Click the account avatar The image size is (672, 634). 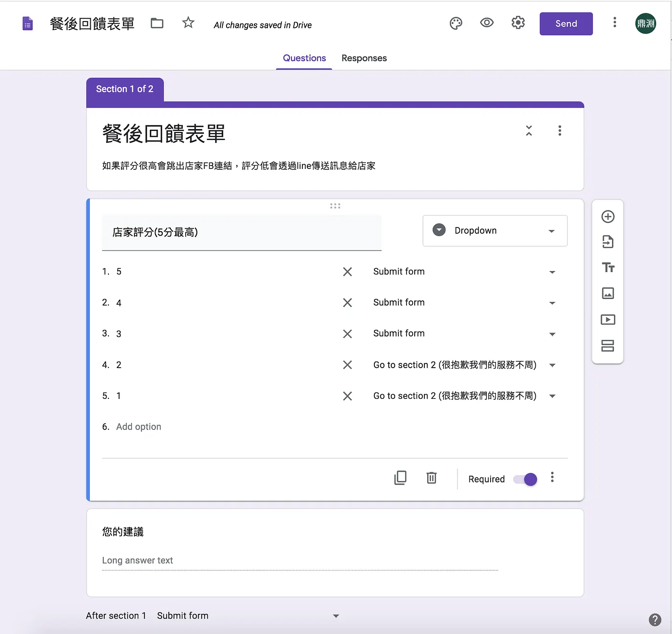click(x=646, y=24)
